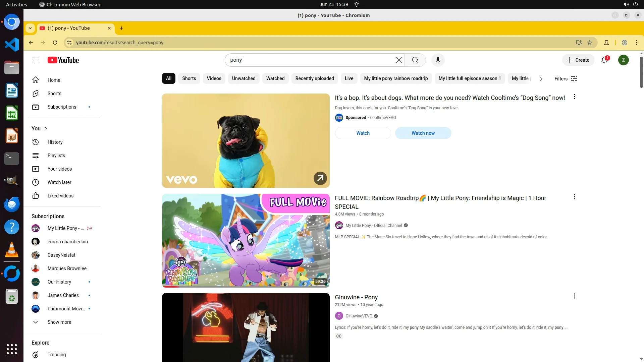This screenshot has width=644, height=362.
Task: Open History in the sidebar
Action: 55,142
